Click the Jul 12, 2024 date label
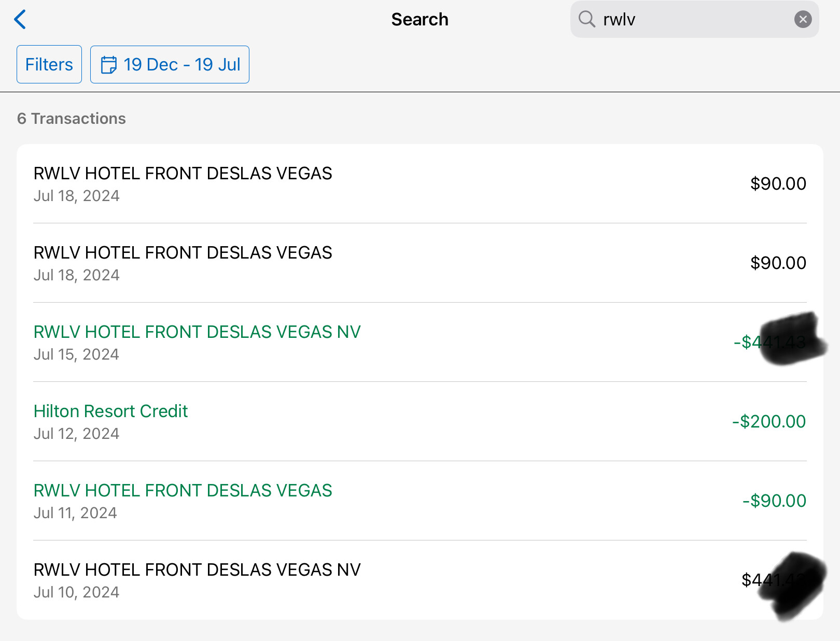840x641 pixels. click(76, 434)
